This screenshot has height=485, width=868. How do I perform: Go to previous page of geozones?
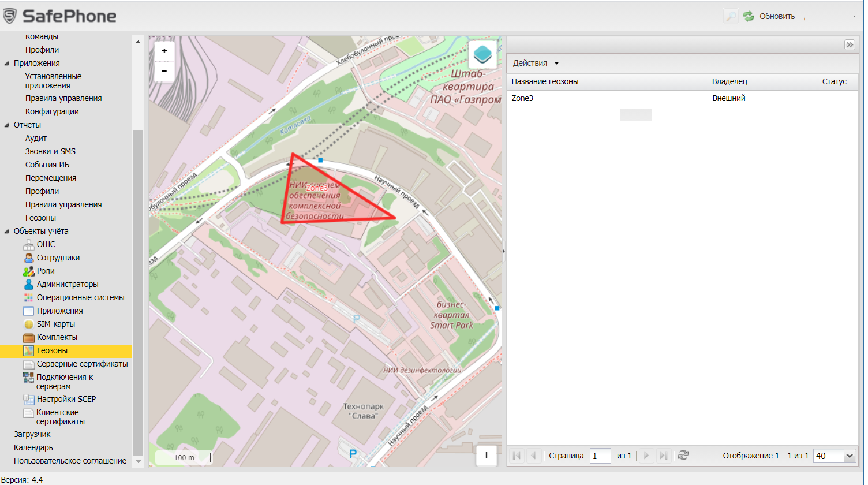(x=534, y=456)
